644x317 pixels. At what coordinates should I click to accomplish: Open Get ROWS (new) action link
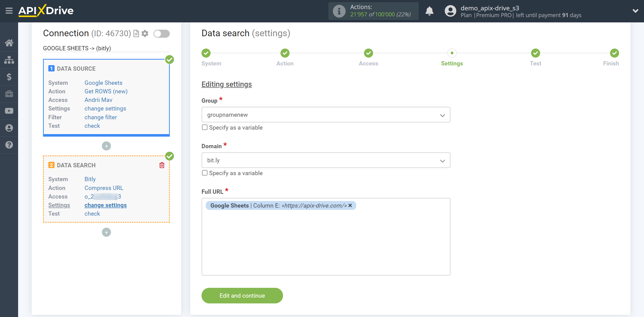[106, 91]
